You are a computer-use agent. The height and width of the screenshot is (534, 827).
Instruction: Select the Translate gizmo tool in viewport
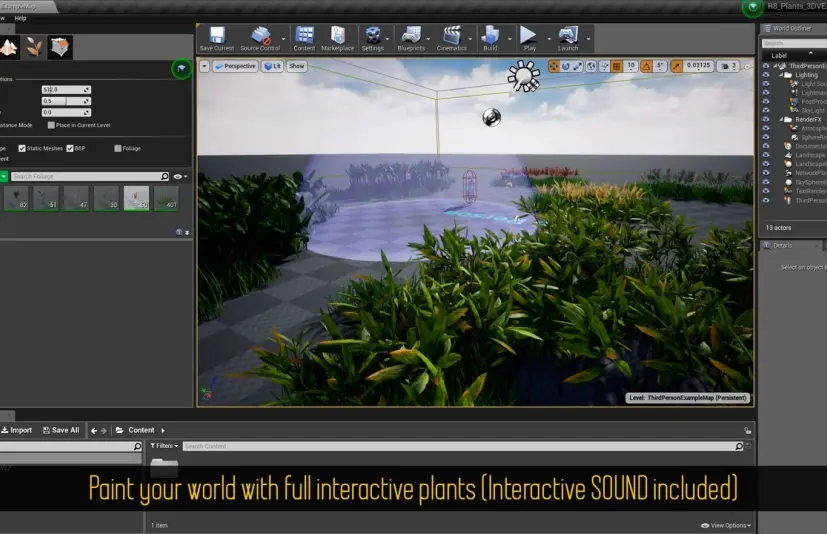(x=553, y=66)
